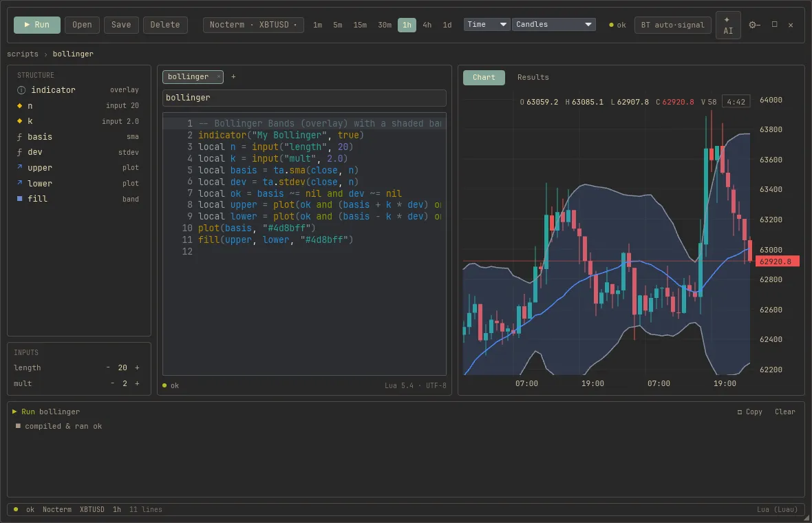This screenshot has height=523, width=812.
Task: Click the arrow icon beside upper
Action: click(20, 167)
